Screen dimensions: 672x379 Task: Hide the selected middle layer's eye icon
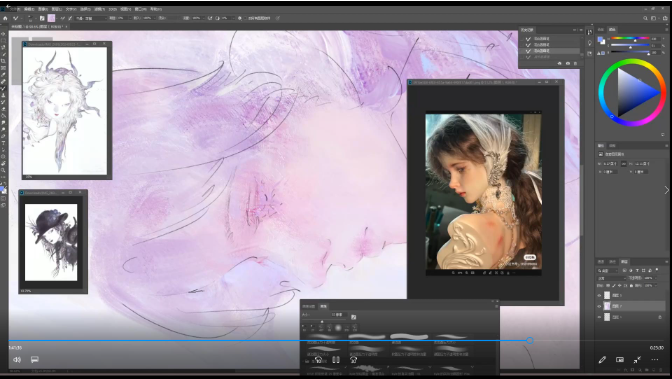tap(599, 306)
